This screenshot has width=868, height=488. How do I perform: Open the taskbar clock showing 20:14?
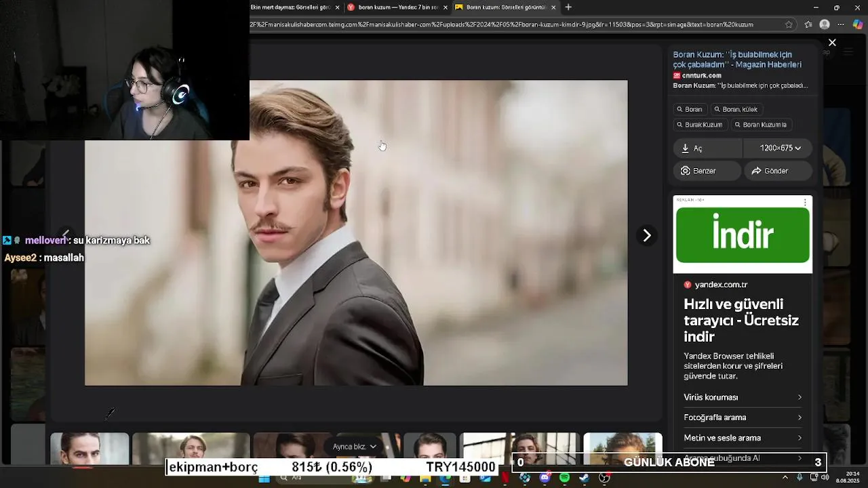tap(848, 477)
